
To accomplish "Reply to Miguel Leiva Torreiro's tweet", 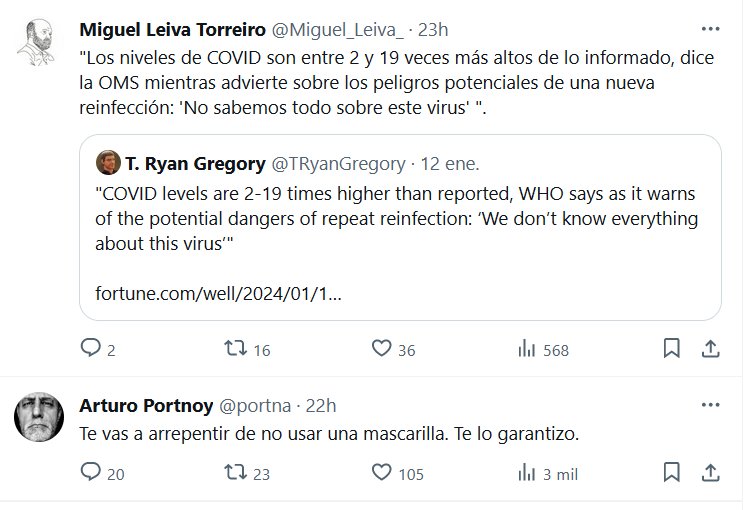I will (x=91, y=349).
